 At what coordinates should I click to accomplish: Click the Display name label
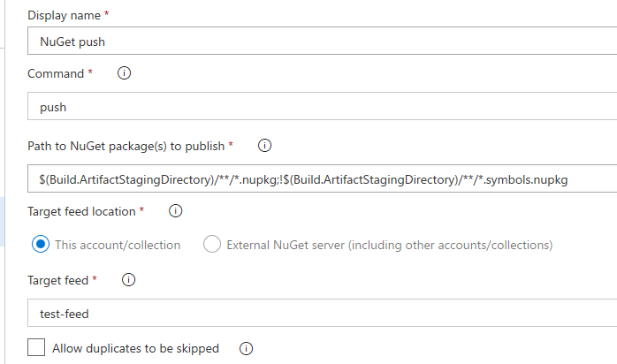65,15
